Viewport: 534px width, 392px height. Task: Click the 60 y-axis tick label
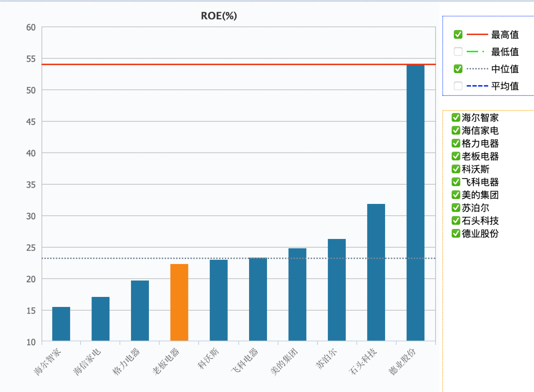point(31,28)
